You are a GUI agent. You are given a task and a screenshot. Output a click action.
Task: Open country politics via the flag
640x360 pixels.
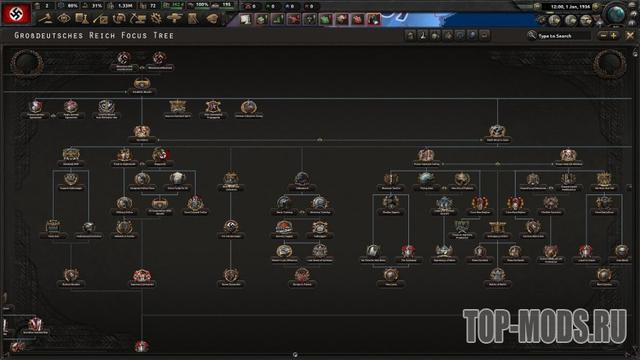tap(16, 13)
